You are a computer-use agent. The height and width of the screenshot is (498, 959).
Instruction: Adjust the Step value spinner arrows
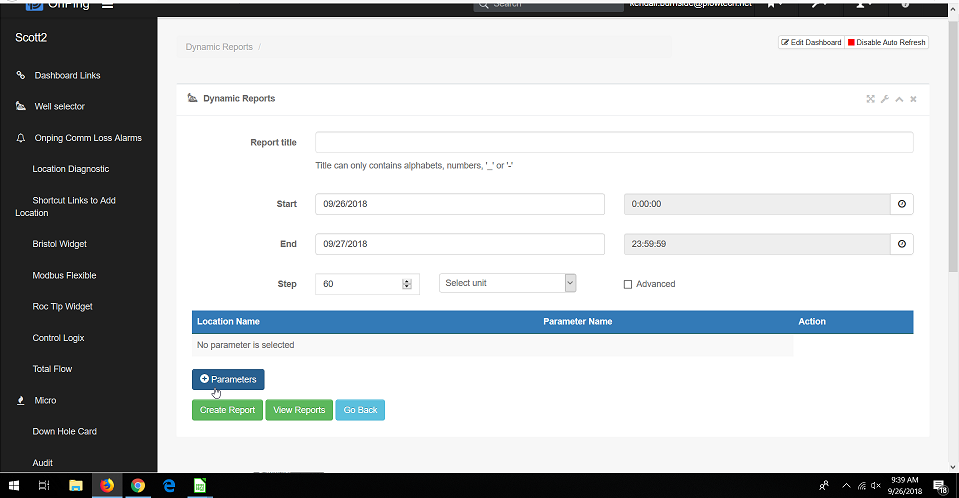pos(407,284)
